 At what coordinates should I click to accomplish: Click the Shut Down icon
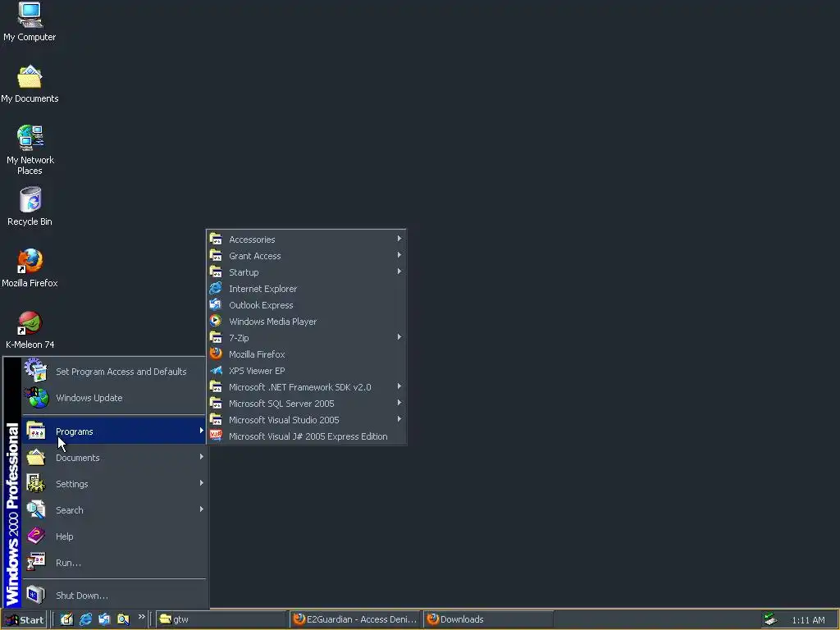[x=36, y=595]
